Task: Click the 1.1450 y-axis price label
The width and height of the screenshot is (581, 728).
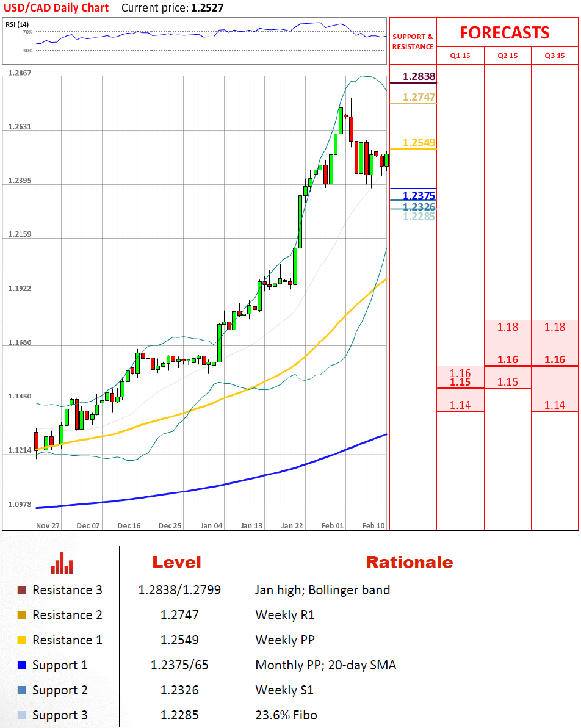Action: pyautogui.click(x=20, y=397)
